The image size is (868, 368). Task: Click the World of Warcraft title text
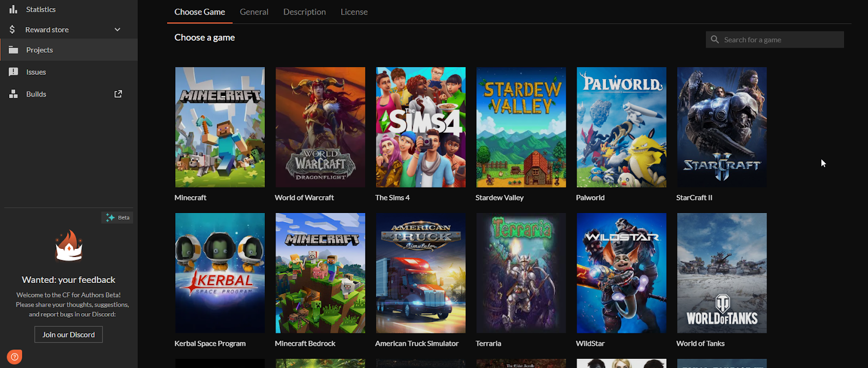coord(304,198)
